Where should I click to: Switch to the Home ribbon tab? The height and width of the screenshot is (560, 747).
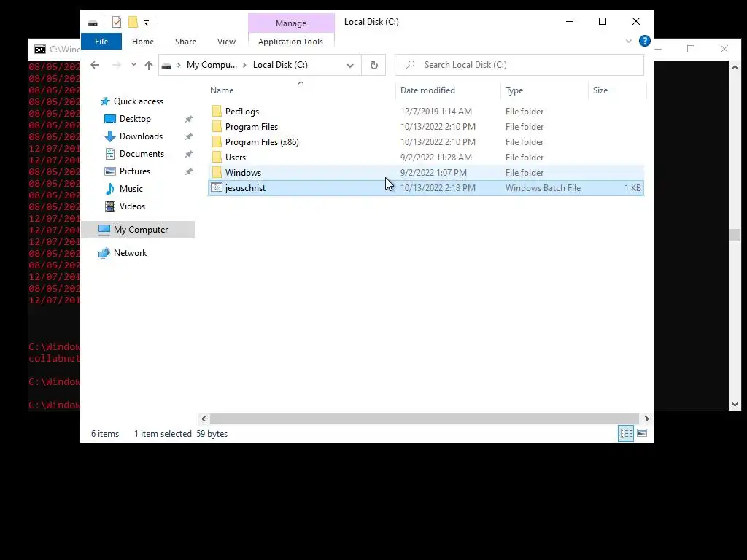tap(143, 42)
